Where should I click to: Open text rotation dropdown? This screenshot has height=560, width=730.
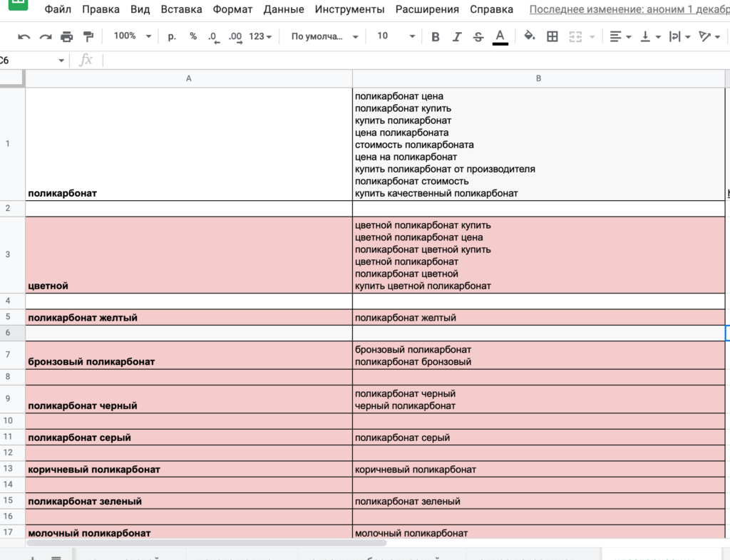pos(709,37)
